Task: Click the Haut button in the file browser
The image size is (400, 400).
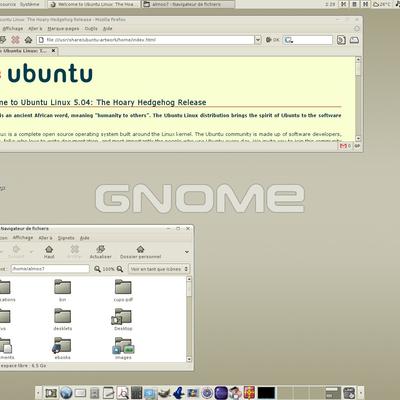Action: click(49, 252)
